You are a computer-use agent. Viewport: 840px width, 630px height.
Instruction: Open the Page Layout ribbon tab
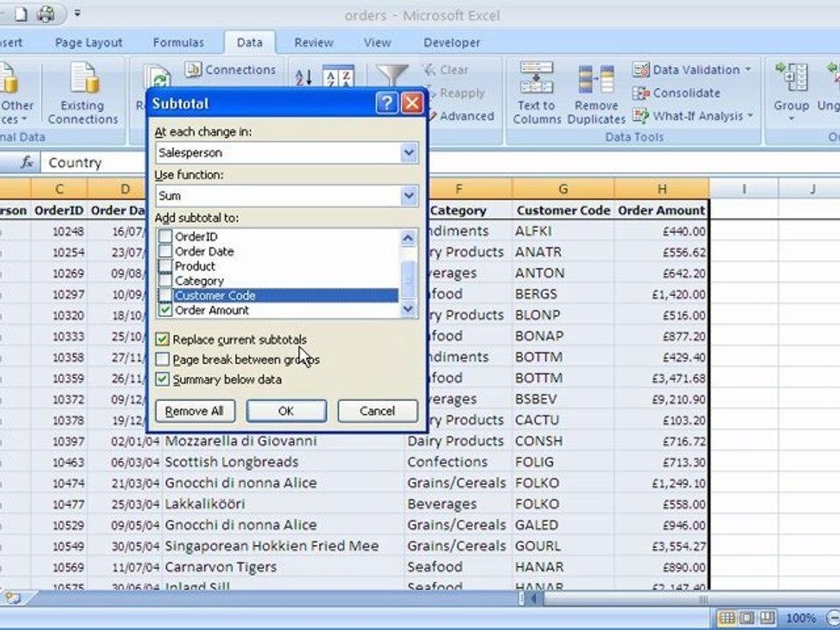point(88,42)
